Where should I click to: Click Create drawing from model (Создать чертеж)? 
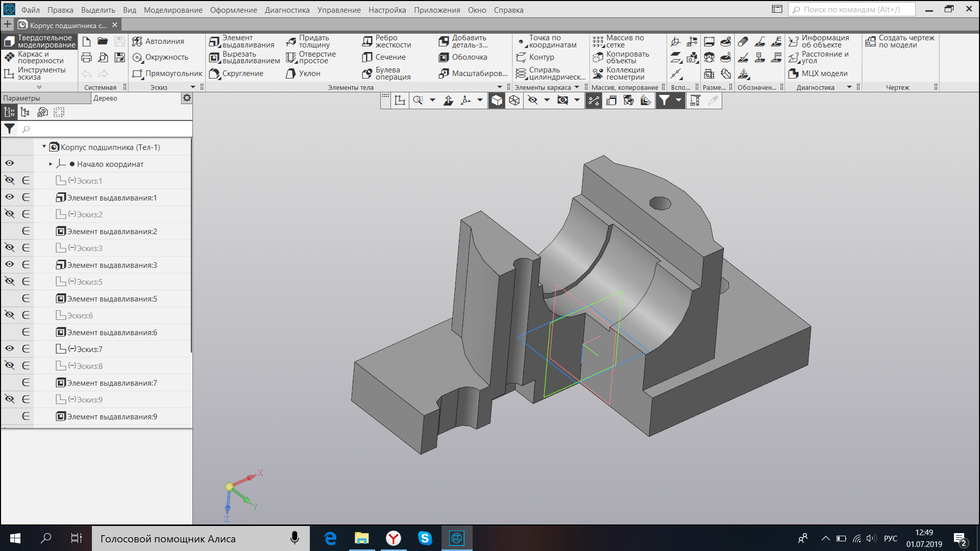coord(901,41)
